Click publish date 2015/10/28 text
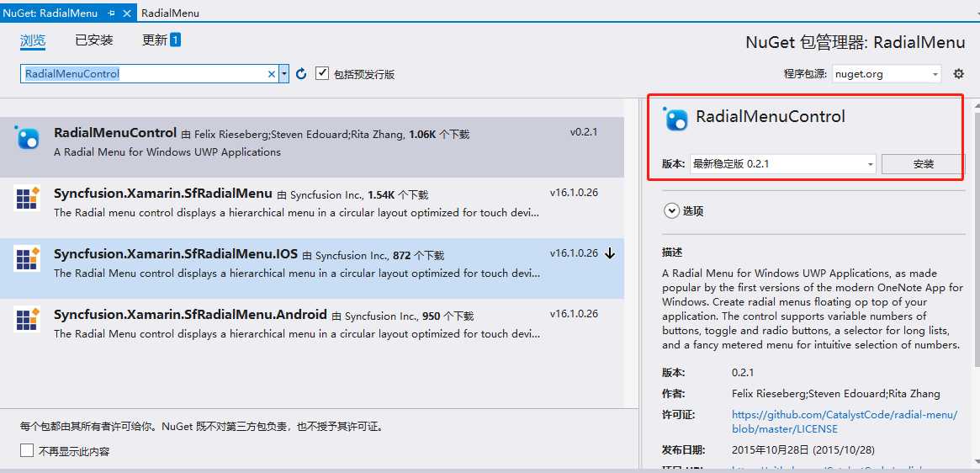This screenshot has height=473, width=980. pos(803,449)
